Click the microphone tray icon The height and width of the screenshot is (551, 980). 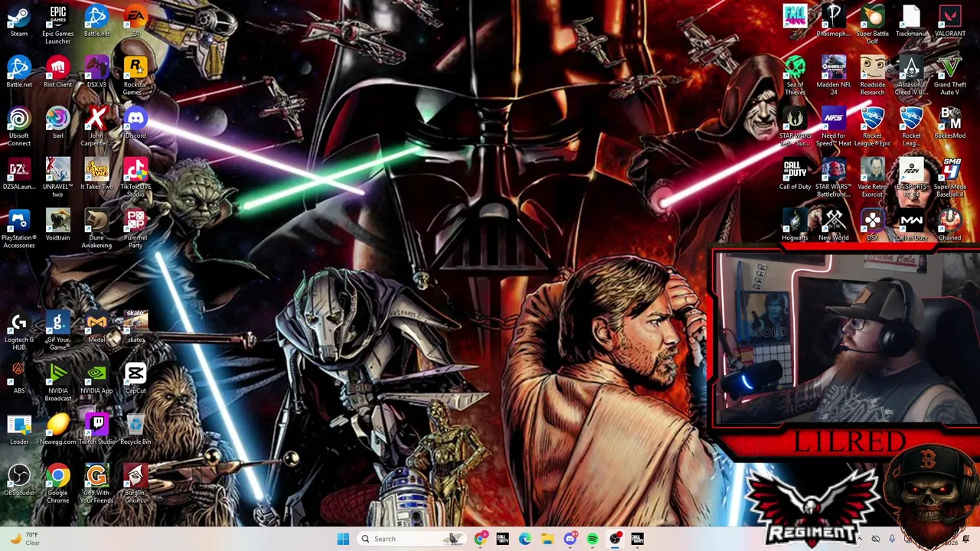(x=892, y=540)
